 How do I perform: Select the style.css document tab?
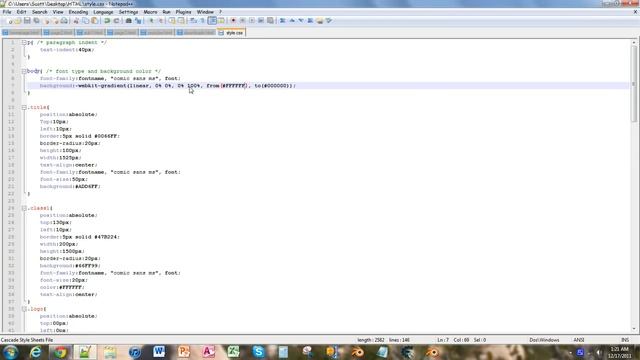click(231, 33)
